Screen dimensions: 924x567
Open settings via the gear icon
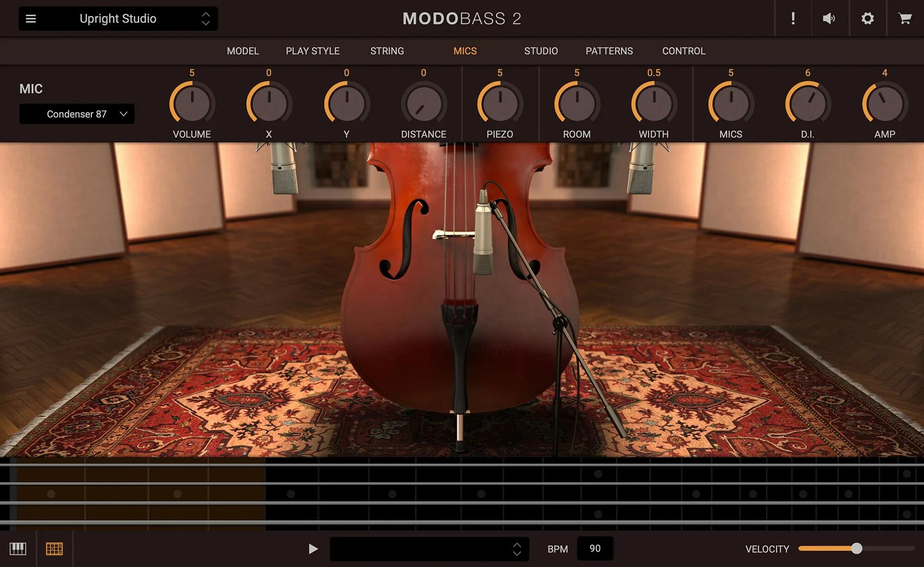click(868, 18)
